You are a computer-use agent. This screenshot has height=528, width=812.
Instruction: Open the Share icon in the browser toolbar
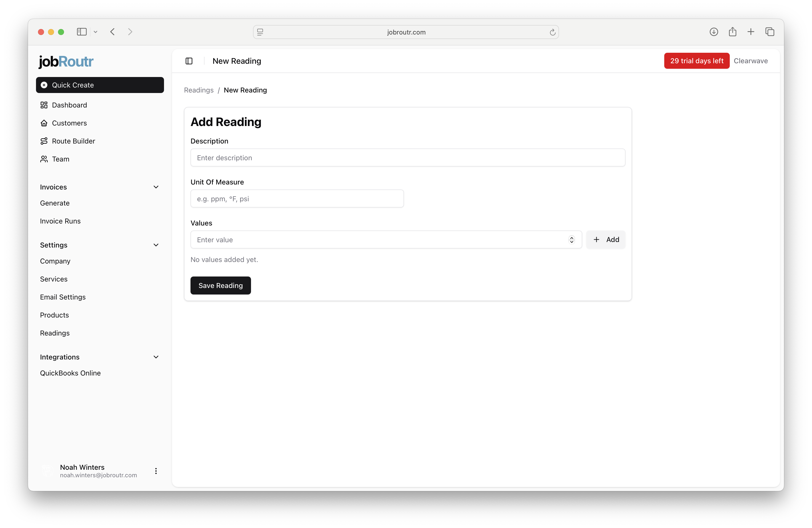(733, 32)
